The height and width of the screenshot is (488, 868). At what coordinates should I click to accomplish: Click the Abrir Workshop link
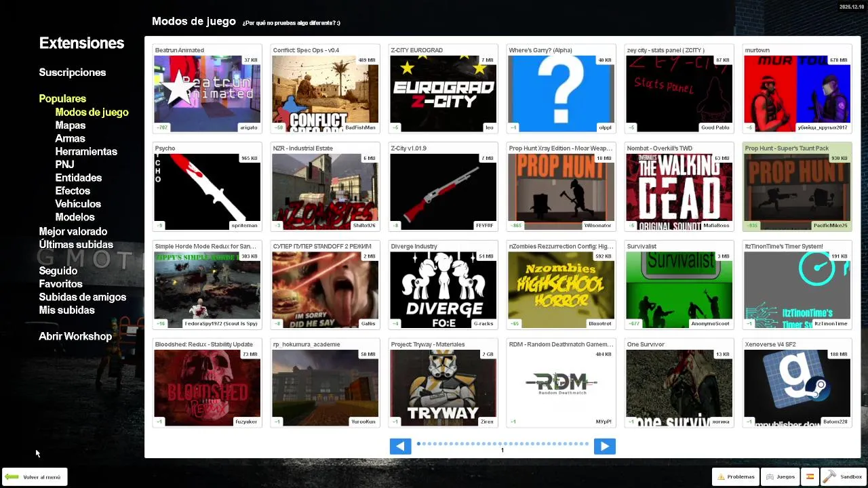pyautogui.click(x=75, y=336)
